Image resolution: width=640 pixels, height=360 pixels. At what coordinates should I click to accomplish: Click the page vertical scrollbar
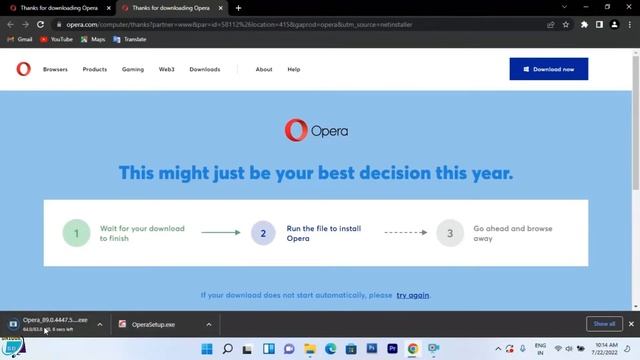click(636, 122)
